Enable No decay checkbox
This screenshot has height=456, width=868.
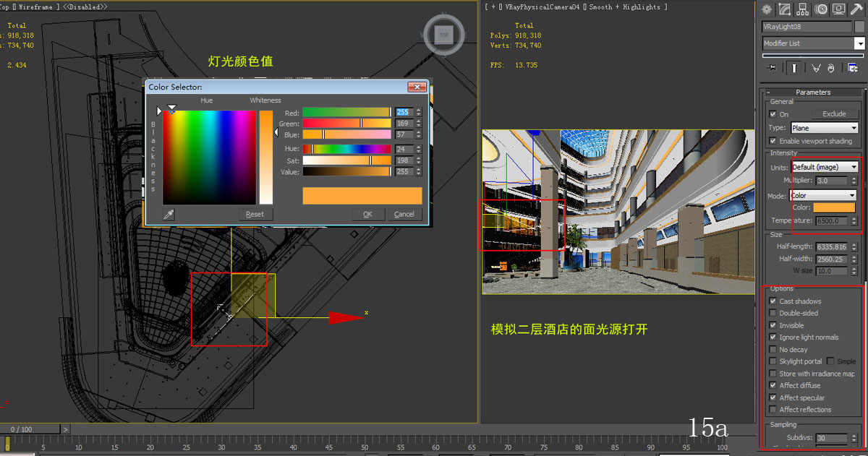click(773, 349)
